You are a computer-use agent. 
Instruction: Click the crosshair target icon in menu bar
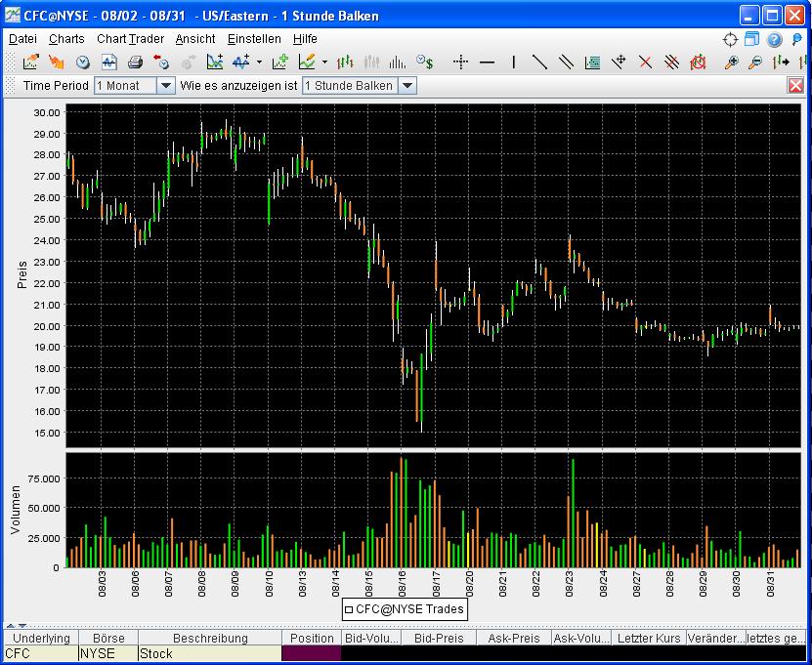coord(730,39)
